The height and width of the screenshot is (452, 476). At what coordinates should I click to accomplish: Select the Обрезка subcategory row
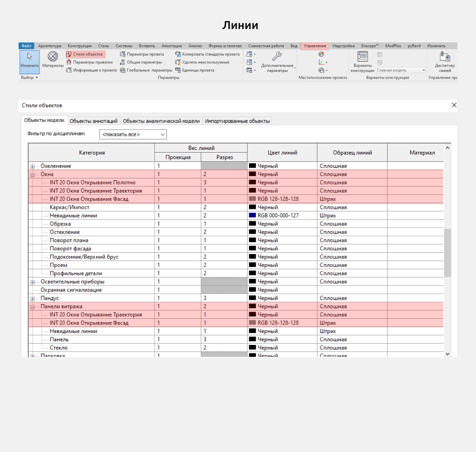(x=236, y=224)
